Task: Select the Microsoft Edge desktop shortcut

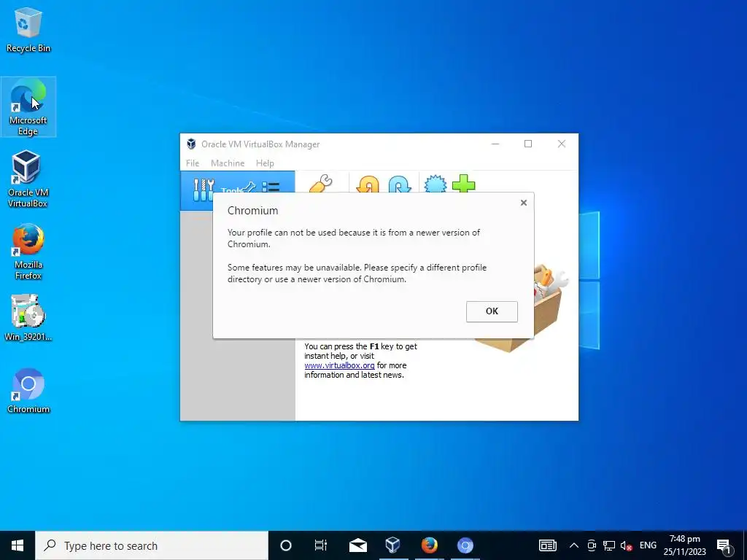Action: pos(28,107)
